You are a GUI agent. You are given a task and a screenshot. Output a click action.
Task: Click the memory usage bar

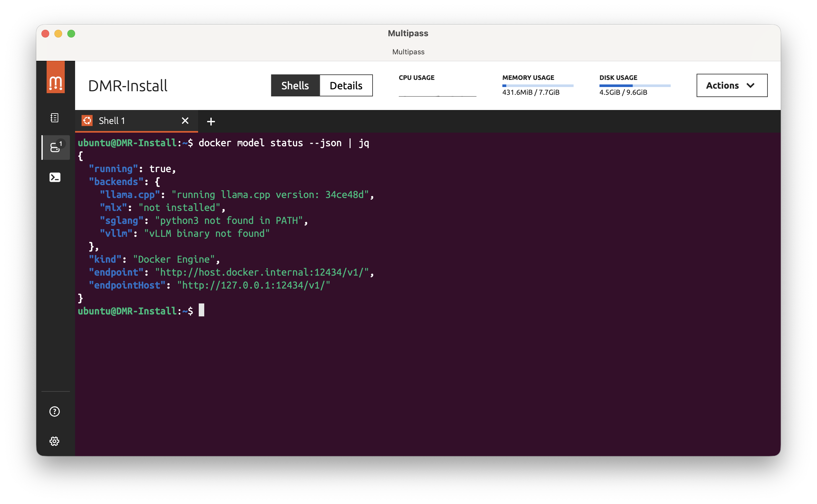pyautogui.click(x=538, y=86)
